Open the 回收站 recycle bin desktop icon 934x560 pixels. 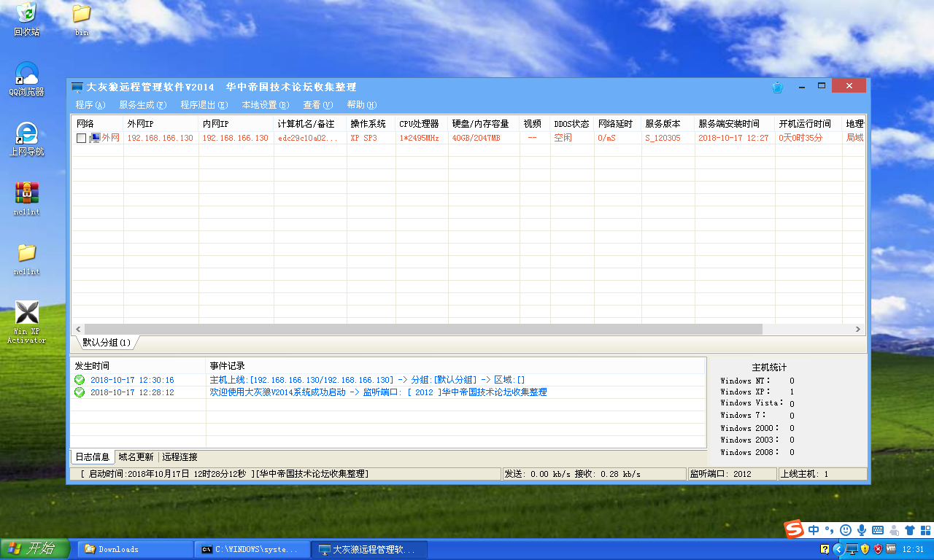pos(26,19)
